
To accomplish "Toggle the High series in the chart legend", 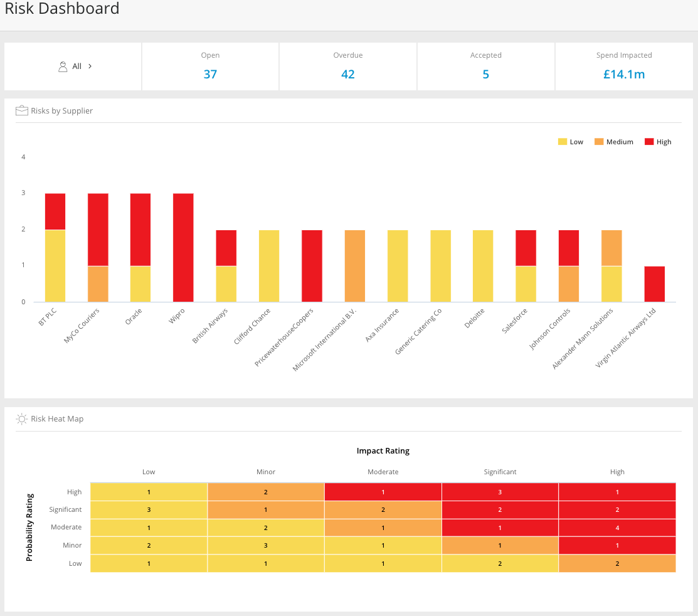I will (x=658, y=141).
